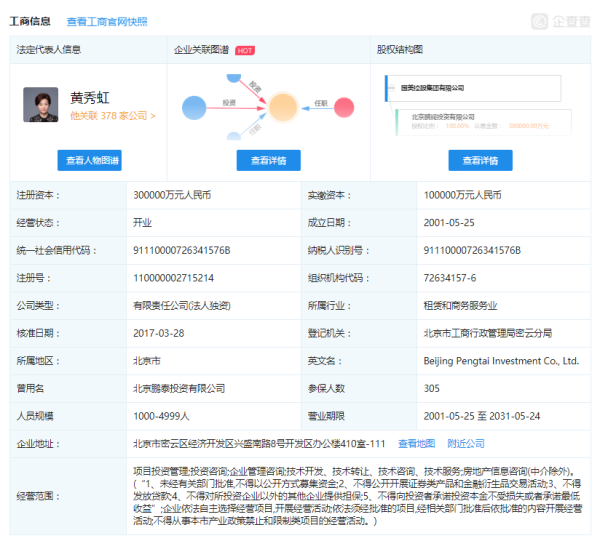Open the legal representative name 黄秀虹

click(x=90, y=96)
